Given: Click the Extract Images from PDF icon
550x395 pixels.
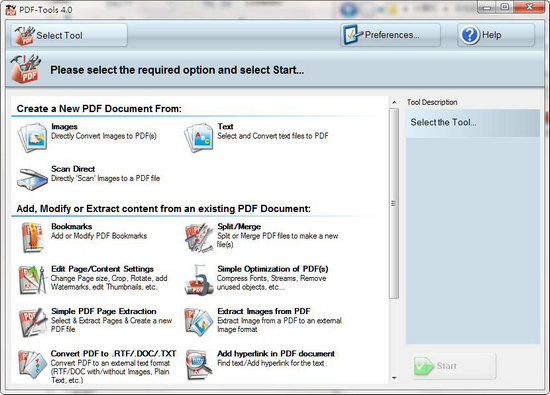Looking at the screenshot, I should 199,322.
